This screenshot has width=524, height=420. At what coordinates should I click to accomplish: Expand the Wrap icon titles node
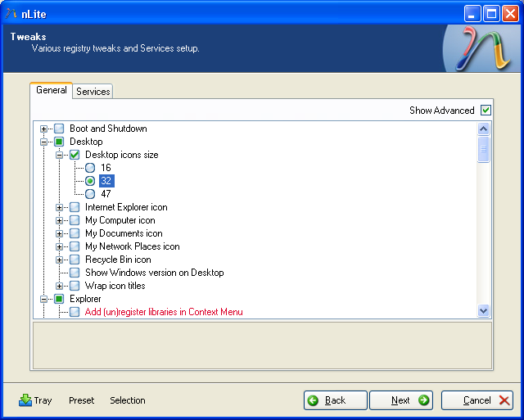59,286
